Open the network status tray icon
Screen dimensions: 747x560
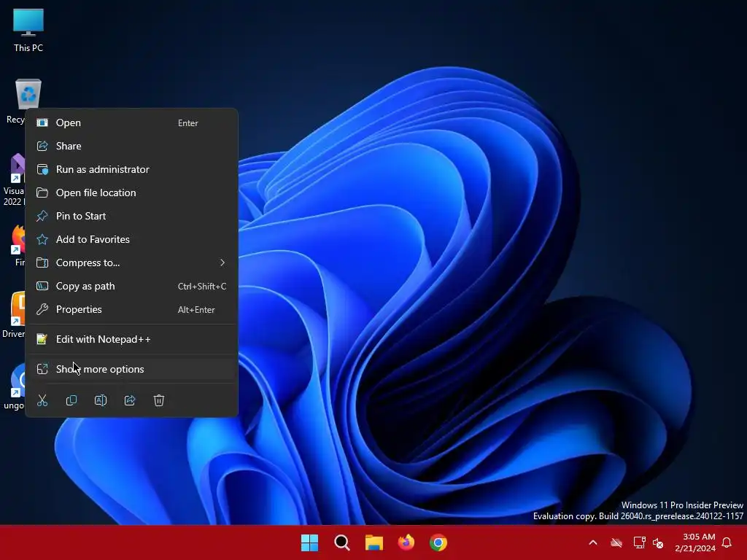(x=639, y=542)
